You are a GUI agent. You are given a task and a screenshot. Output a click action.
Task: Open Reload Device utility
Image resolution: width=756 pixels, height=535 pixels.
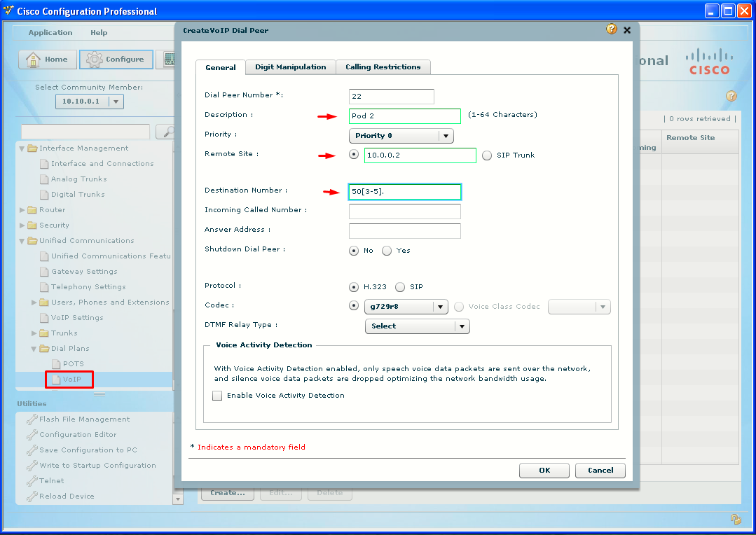(x=67, y=496)
